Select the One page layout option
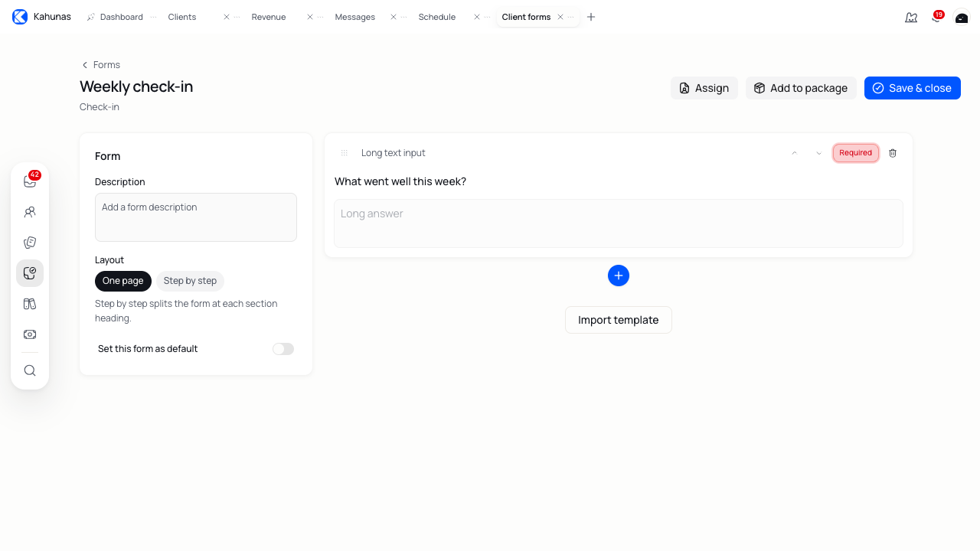This screenshot has width=980, height=551. [x=123, y=281]
